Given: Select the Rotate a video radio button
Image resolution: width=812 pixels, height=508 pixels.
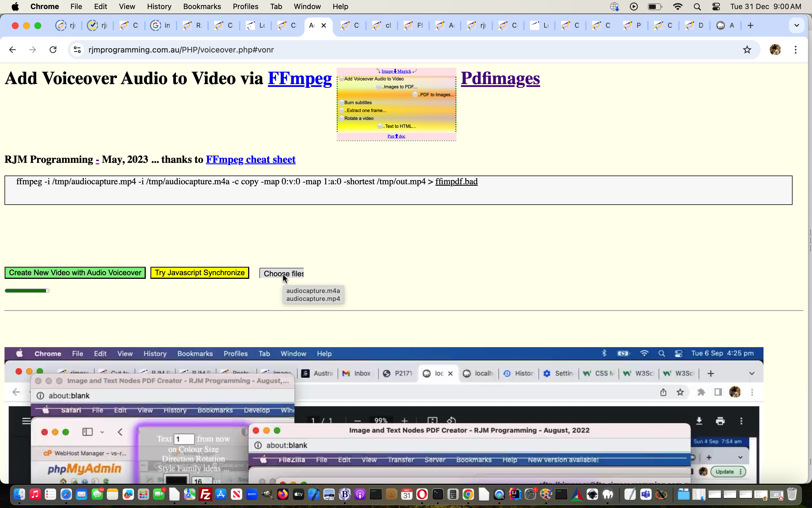Looking at the screenshot, I should (x=341, y=118).
